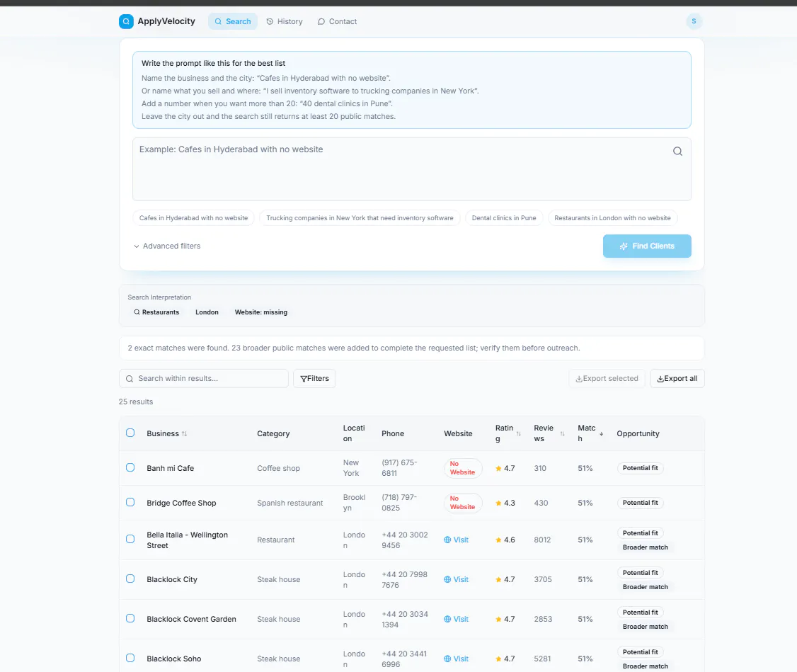This screenshot has height=672, width=797.
Task: Click the London interpretation tag
Action: tap(207, 312)
